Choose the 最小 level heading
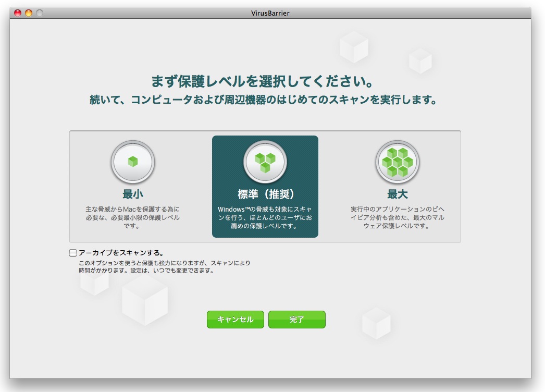 point(133,194)
